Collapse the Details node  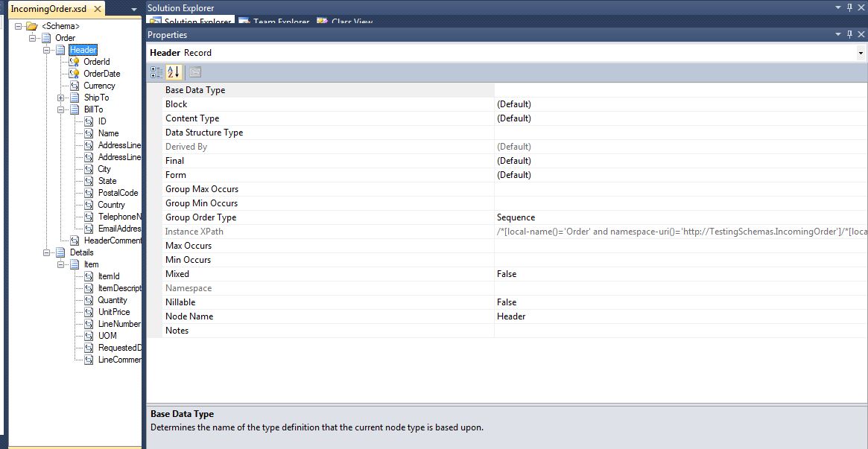pos(47,252)
